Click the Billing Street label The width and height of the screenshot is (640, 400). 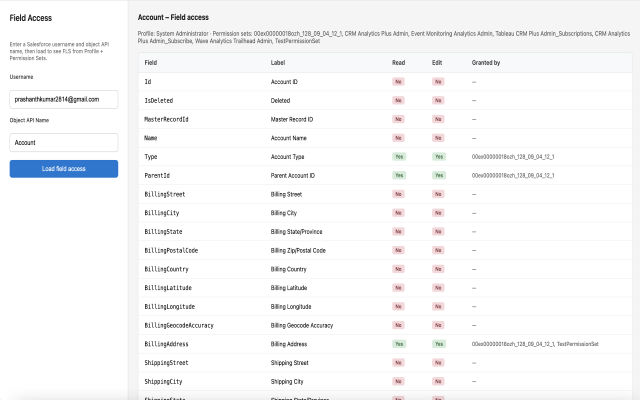(286, 194)
